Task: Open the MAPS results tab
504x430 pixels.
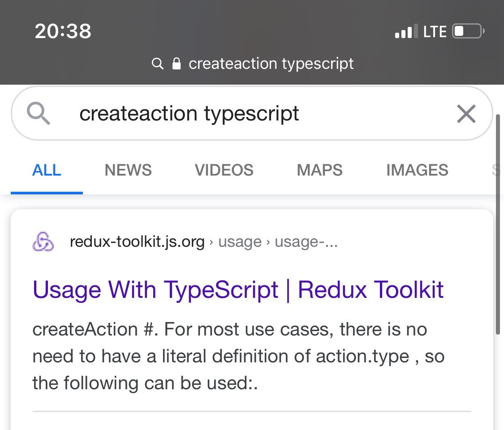Action: [319, 170]
